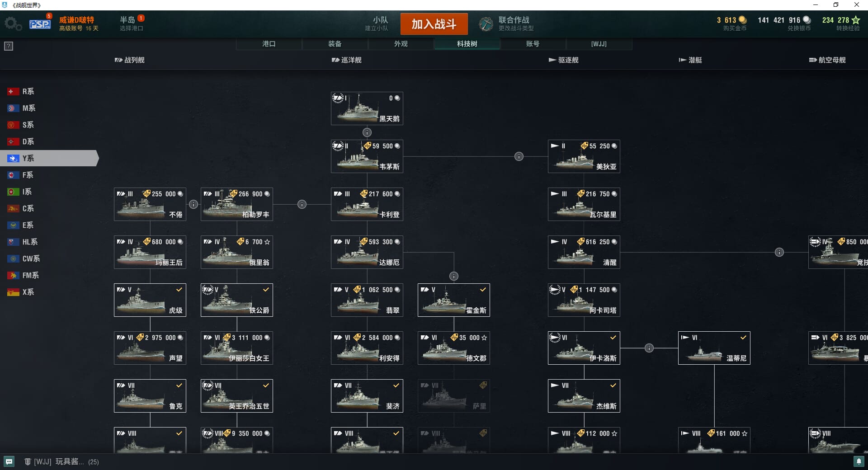The width and height of the screenshot is (868, 470).
Task: Click the notification bell icon
Action: click(x=859, y=461)
